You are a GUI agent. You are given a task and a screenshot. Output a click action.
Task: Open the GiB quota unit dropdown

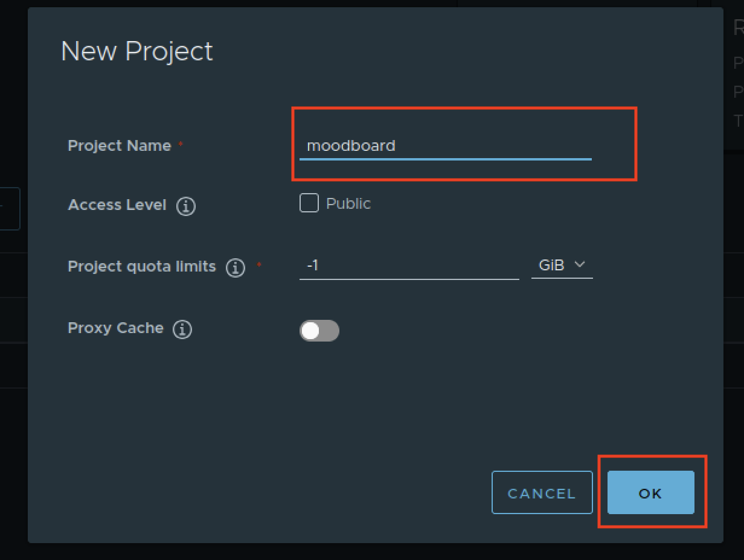561,265
